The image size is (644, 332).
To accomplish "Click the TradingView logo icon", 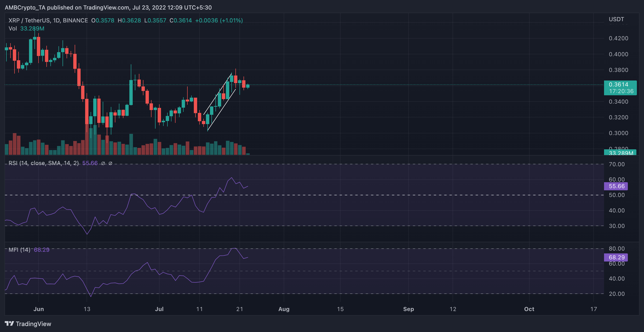I will pyautogui.click(x=9, y=323).
